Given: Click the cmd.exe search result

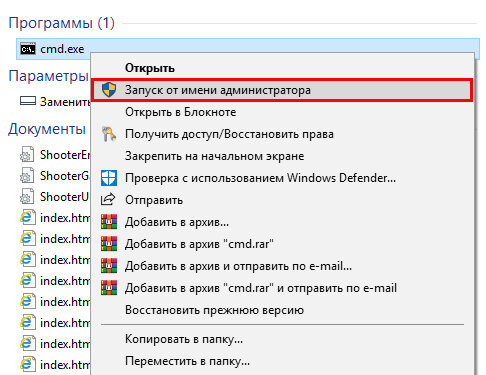Looking at the screenshot, I should tap(53, 49).
